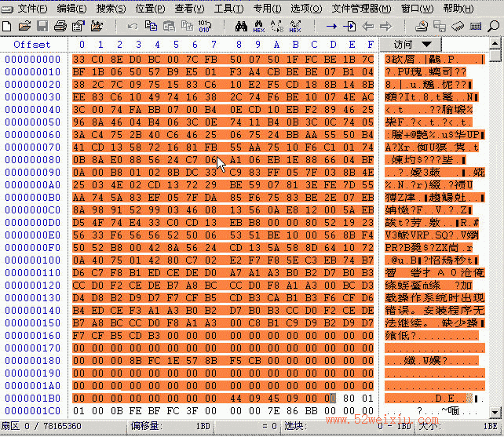Viewport: 504px width, 437px height.
Task: Click status bar 扇区 0 / 78165360
Action: coord(41,426)
